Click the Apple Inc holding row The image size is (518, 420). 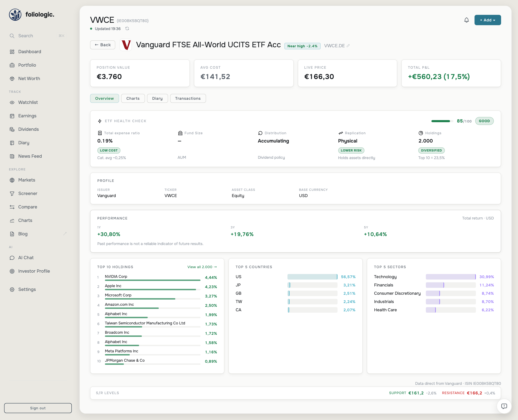click(x=157, y=287)
